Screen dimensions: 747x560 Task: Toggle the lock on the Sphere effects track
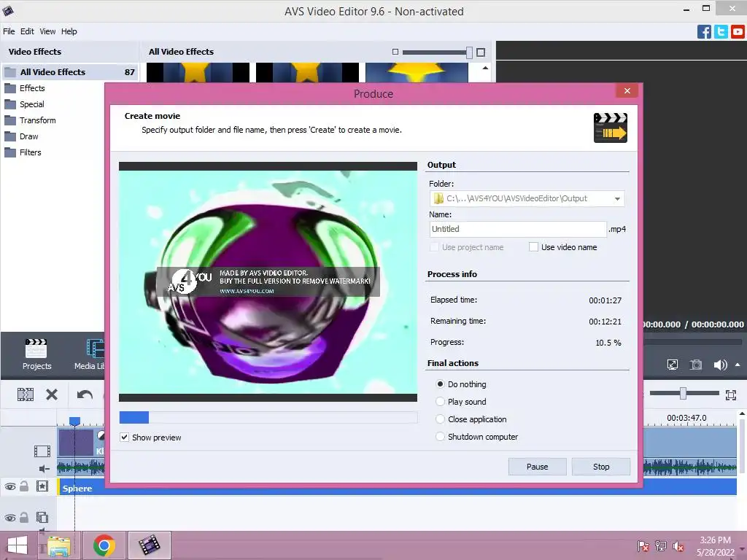pos(24,486)
